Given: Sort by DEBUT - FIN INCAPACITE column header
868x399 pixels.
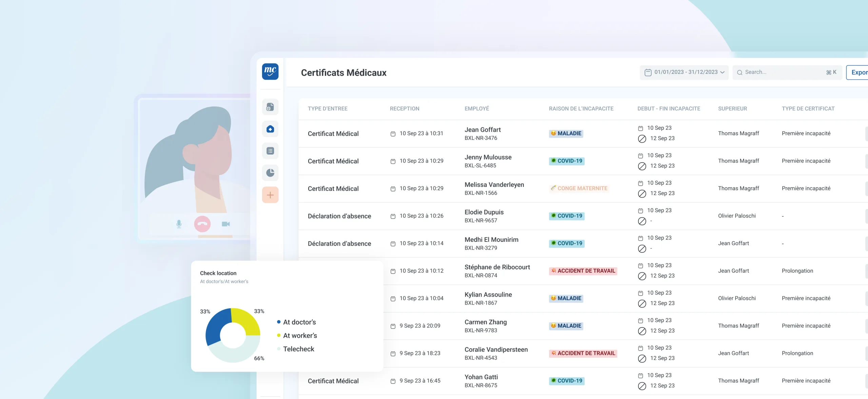Looking at the screenshot, I should [x=669, y=109].
